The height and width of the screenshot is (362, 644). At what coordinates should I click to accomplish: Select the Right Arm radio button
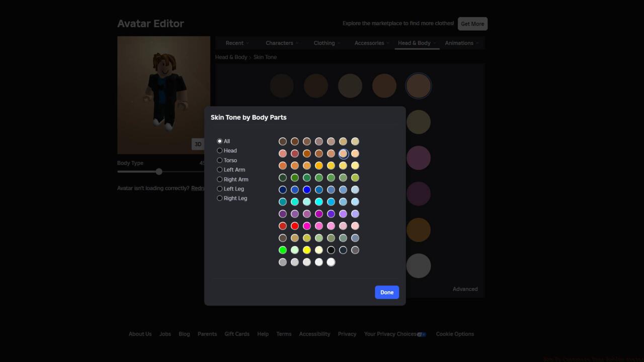[x=219, y=179]
